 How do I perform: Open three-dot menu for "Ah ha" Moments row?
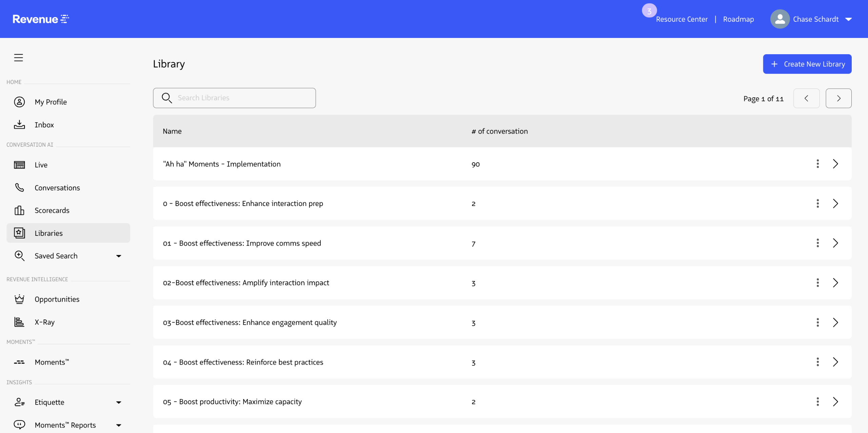coord(817,164)
